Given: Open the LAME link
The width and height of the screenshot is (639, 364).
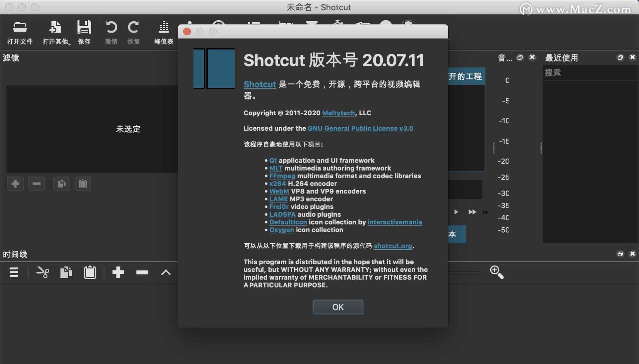Looking at the screenshot, I should pos(279,199).
